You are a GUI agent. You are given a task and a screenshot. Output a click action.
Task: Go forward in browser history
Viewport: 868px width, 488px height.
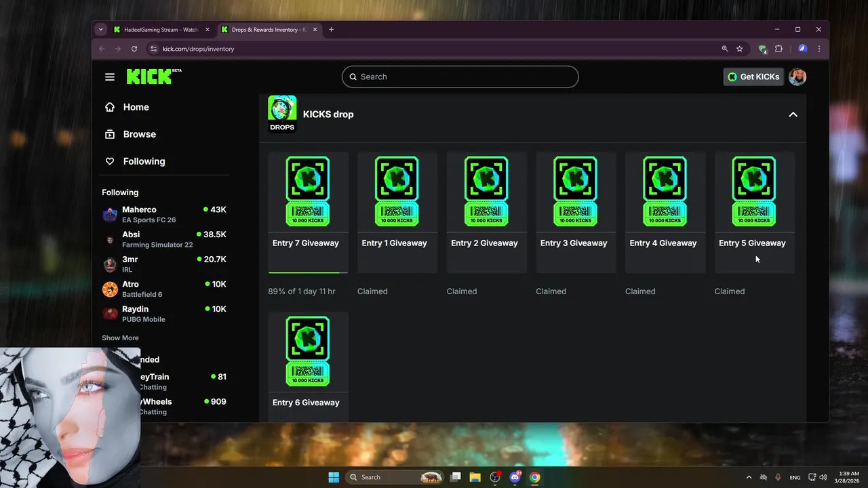click(117, 49)
